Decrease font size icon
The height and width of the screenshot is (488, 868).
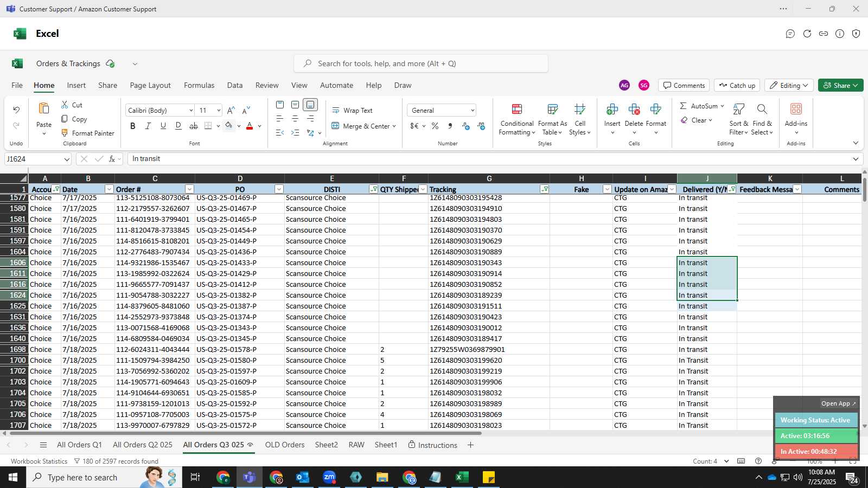coord(246,110)
